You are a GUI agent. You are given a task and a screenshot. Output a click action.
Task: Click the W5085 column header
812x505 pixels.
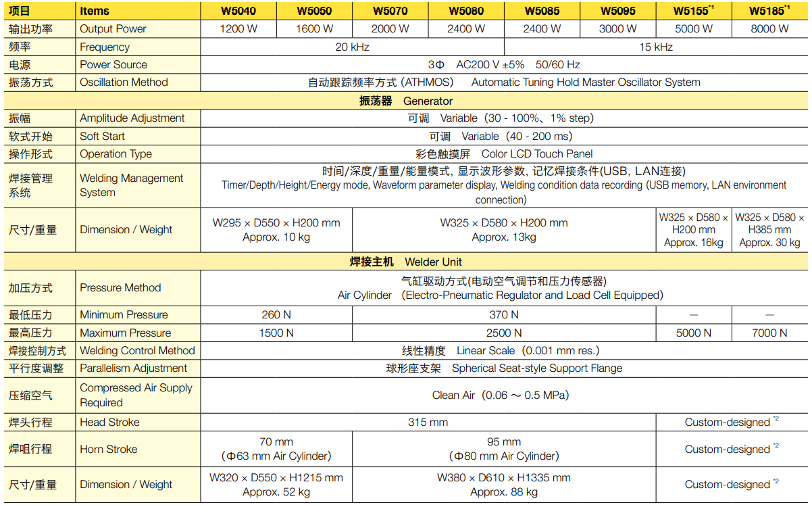[542, 11]
